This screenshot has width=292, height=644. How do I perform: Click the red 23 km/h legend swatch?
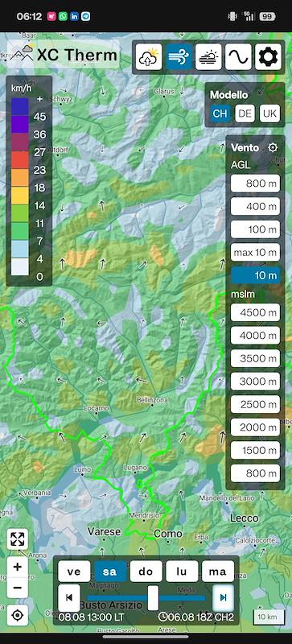[20, 160]
